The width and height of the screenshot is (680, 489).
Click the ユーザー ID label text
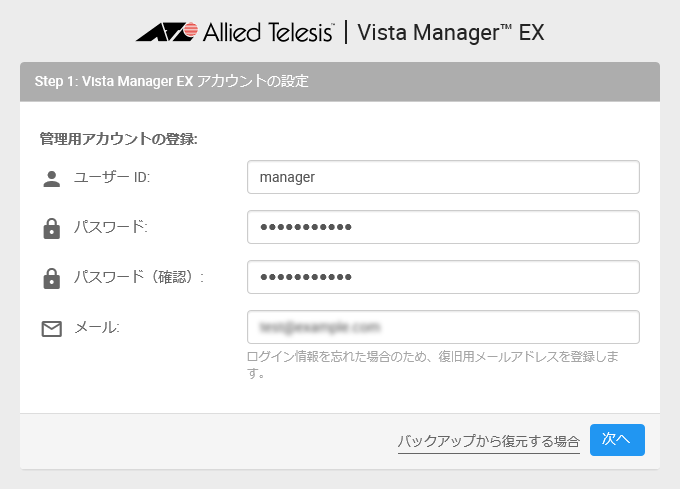(x=112, y=177)
